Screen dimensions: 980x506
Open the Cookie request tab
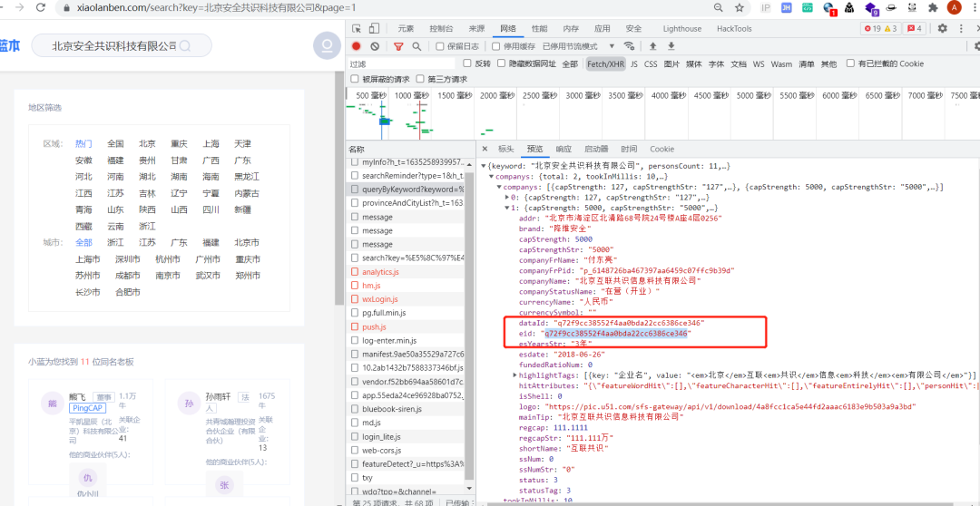point(661,150)
